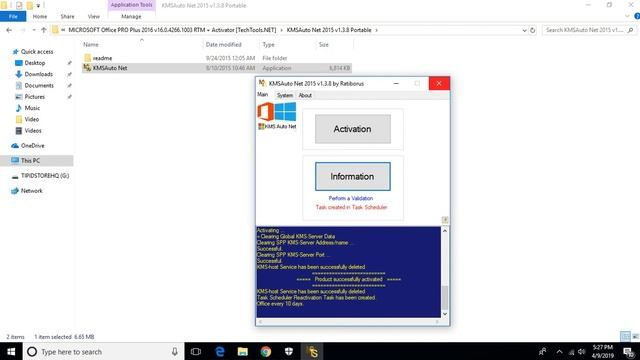Screen dimensions: 640x360
Task: Click the Office and Windows logo image
Action: pos(277,112)
